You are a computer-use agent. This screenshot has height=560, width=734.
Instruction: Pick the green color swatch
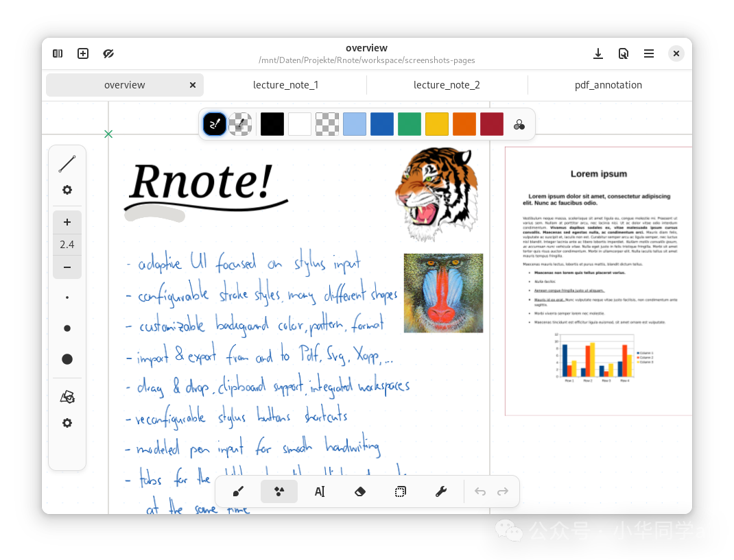(x=410, y=124)
